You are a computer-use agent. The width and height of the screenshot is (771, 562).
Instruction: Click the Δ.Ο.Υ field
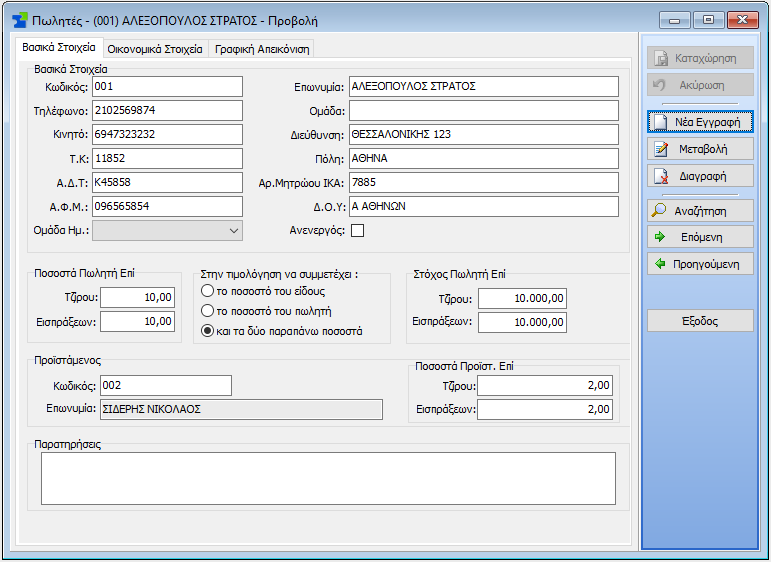(x=484, y=207)
